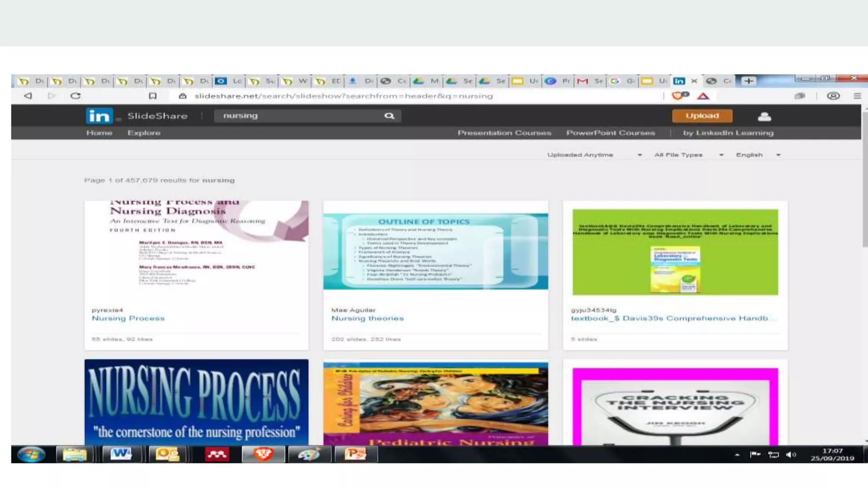Expand the Uploaded Anytime dropdown

594,155
